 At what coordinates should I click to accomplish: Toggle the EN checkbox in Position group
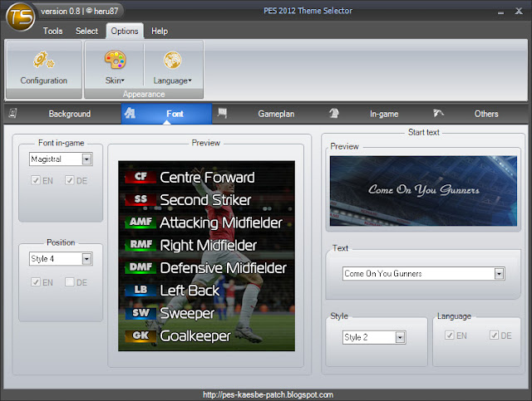coord(36,282)
